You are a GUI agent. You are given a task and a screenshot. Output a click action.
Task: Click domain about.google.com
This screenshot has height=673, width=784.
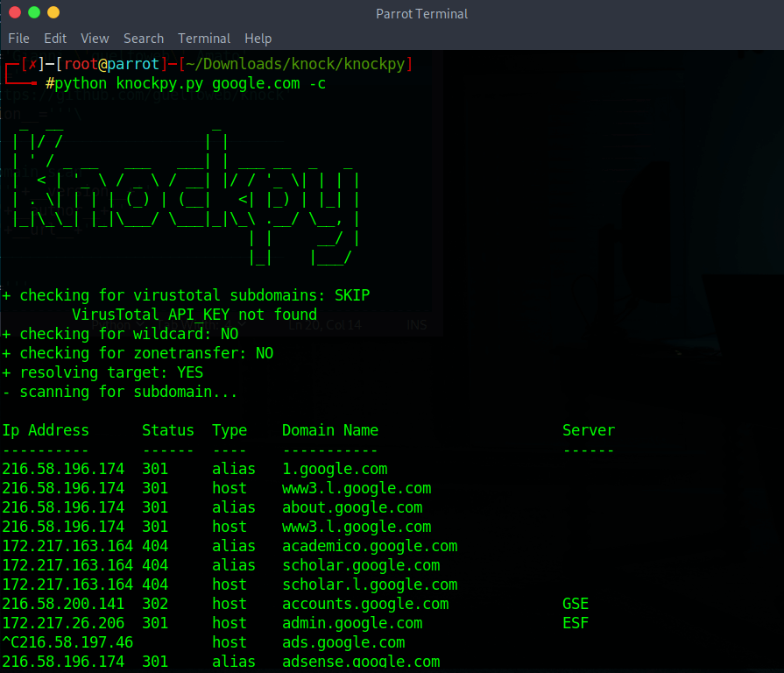352,507
